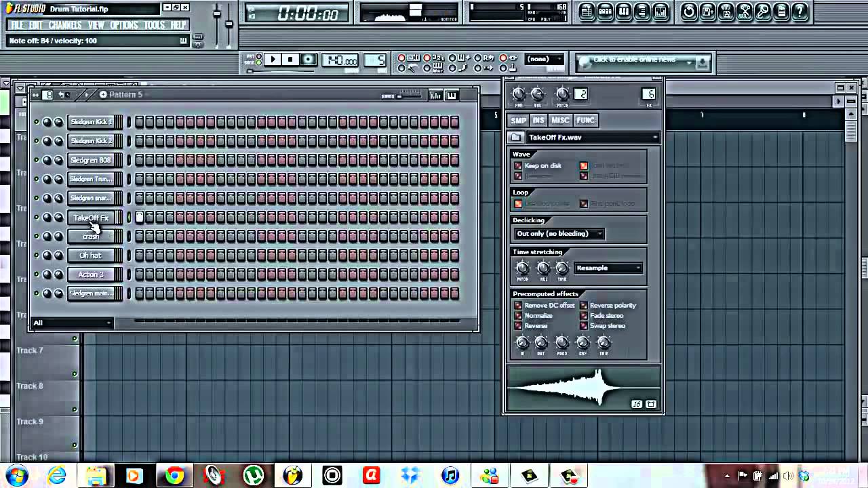
Task: Click the swing slider in step sequencer
Action: tap(410, 96)
